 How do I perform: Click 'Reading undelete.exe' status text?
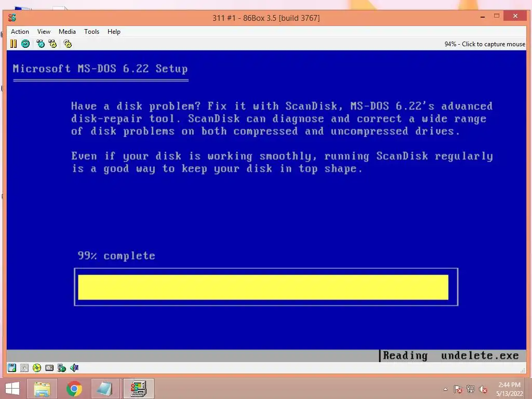point(451,355)
